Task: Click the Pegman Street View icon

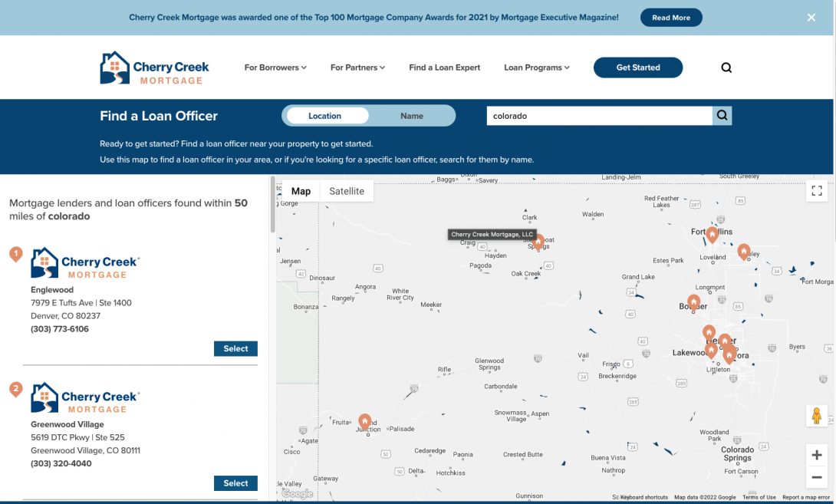Action: pyautogui.click(x=816, y=416)
